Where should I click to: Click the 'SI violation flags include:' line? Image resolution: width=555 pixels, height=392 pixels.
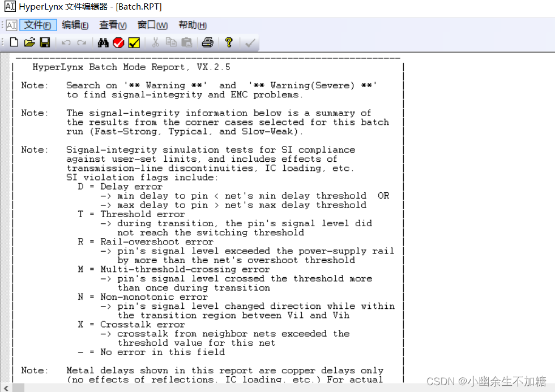(x=143, y=178)
